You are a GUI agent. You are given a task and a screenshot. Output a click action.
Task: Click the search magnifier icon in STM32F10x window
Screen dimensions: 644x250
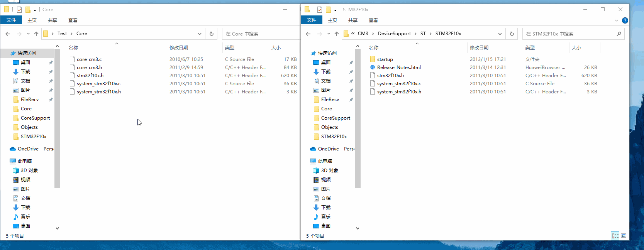619,34
